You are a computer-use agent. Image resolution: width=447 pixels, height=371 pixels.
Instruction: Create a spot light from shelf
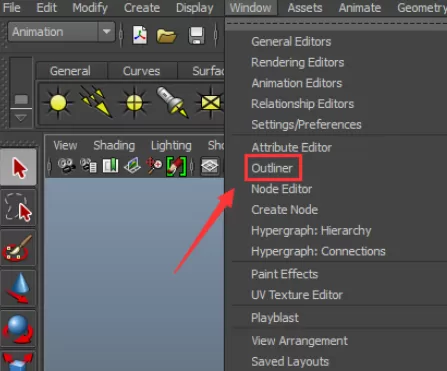pos(172,102)
